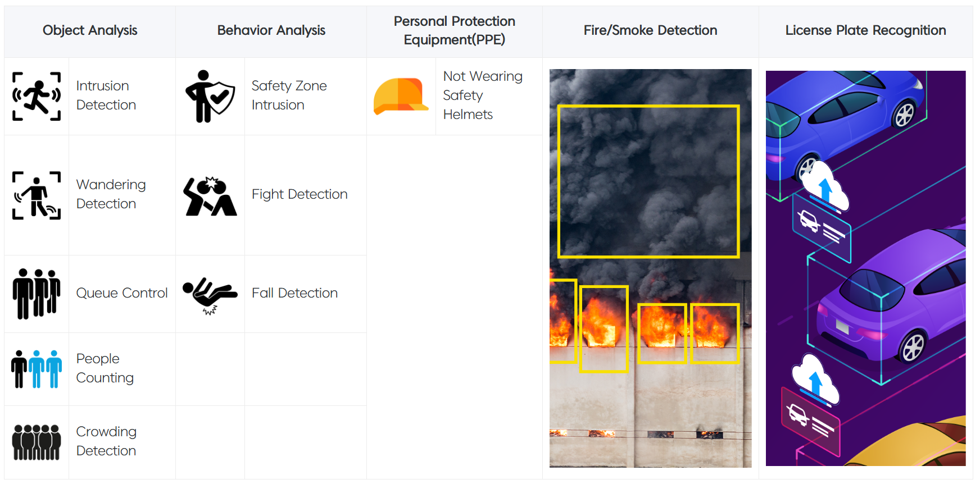Click the Not Wearing Safety Helmets label
980x484 pixels.
click(483, 95)
